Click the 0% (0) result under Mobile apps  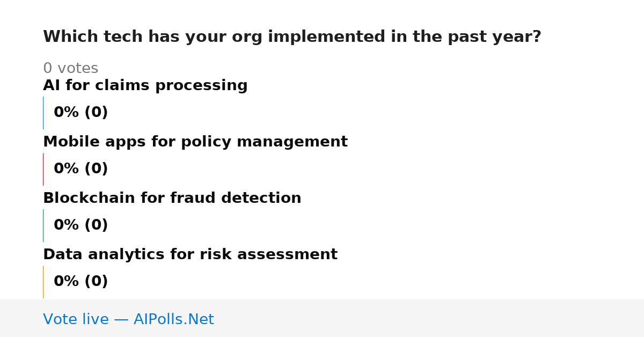click(x=80, y=169)
